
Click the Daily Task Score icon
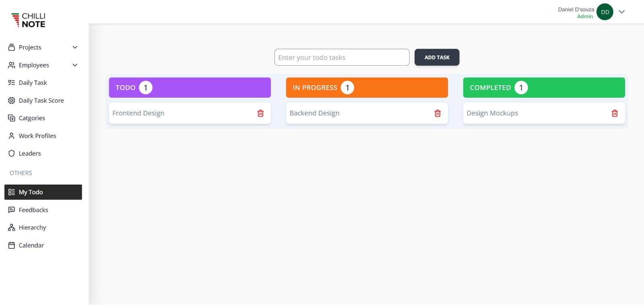coord(12,101)
